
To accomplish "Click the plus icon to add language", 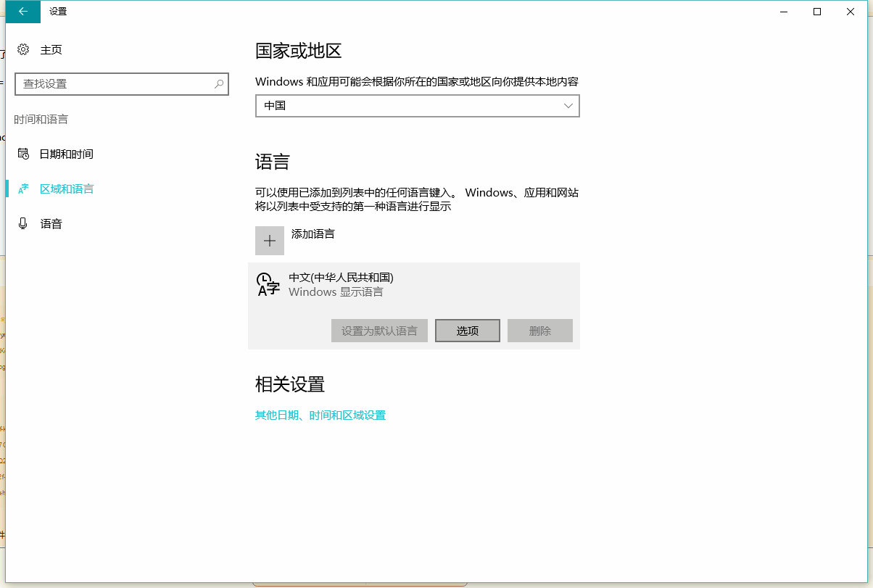I will point(270,241).
